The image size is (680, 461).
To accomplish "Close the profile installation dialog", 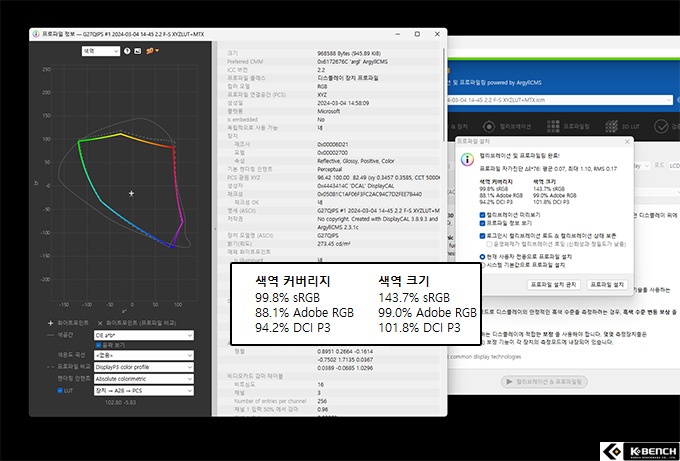I will pyautogui.click(x=627, y=141).
